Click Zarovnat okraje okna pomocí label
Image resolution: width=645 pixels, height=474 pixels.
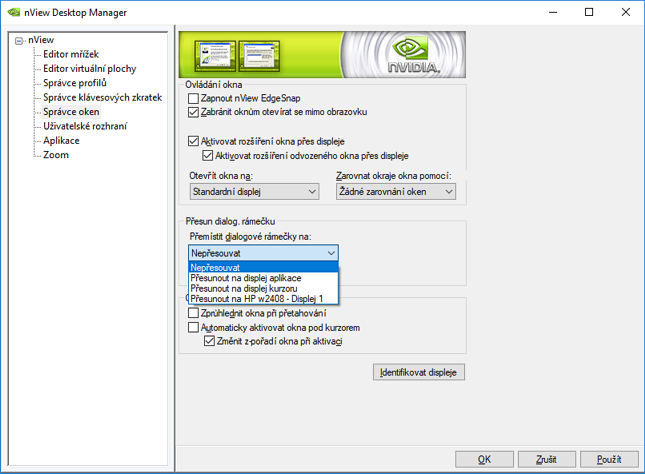pos(394,176)
